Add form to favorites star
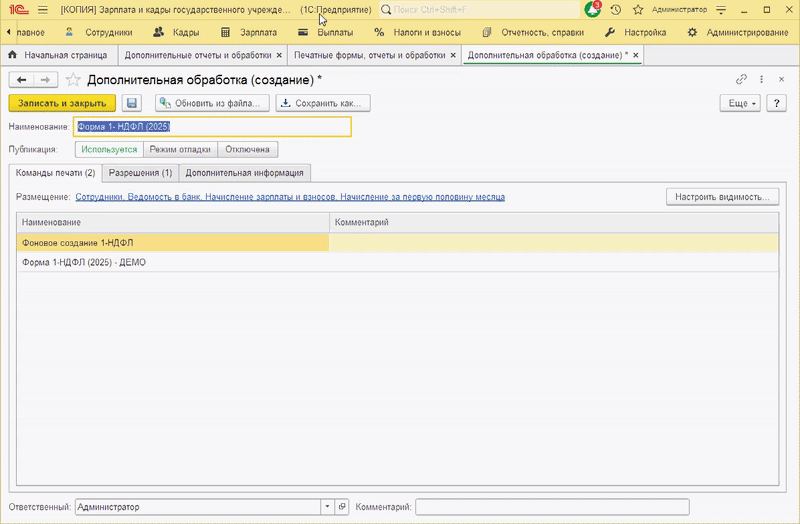The image size is (800, 524). 73,80
